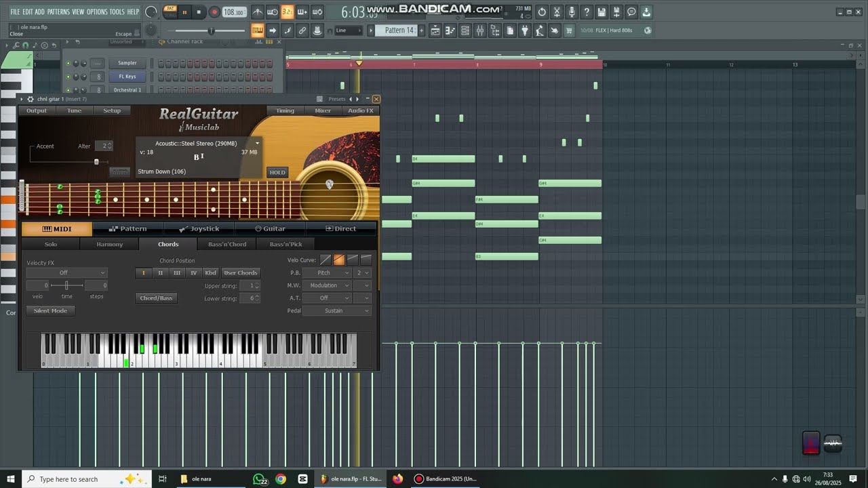
Task: Open the plugin picker plug icon
Action: coord(525,30)
